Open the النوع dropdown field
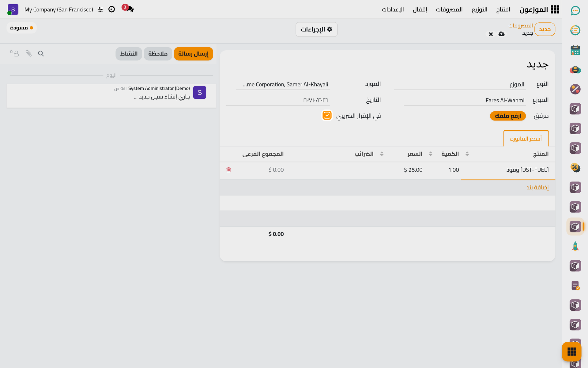This screenshot has width=588, height=368. click(460, 84)
